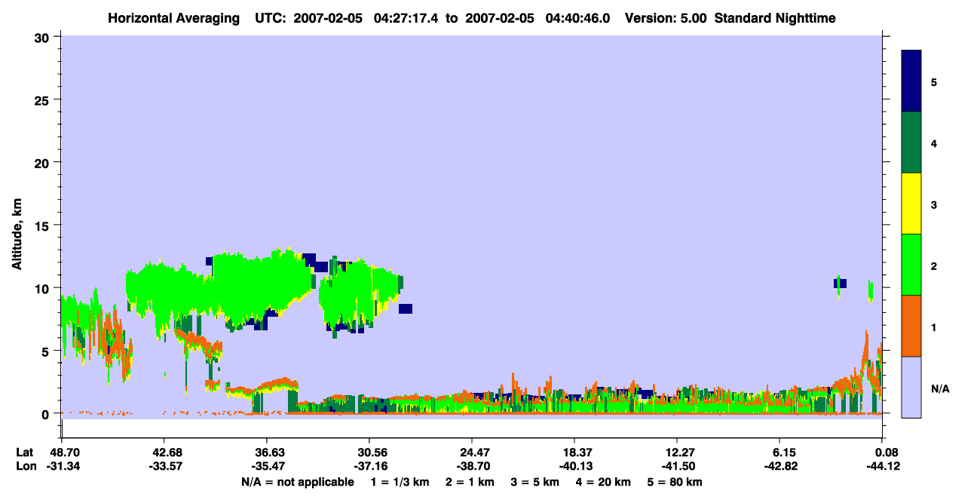Click the dark green colorbar segment 4
The image size is (980, 503).
(x=911, y=143)
